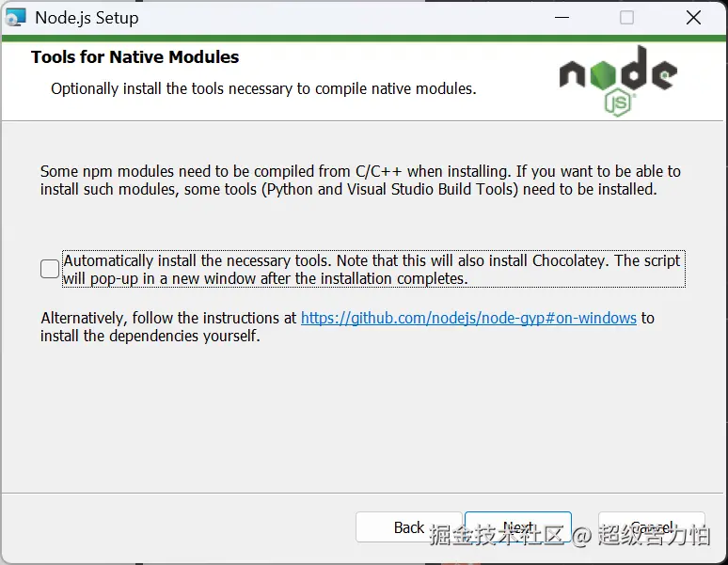
Task: Click the "Tools for Native Modules" heading
Action: [x=135, y=57]
